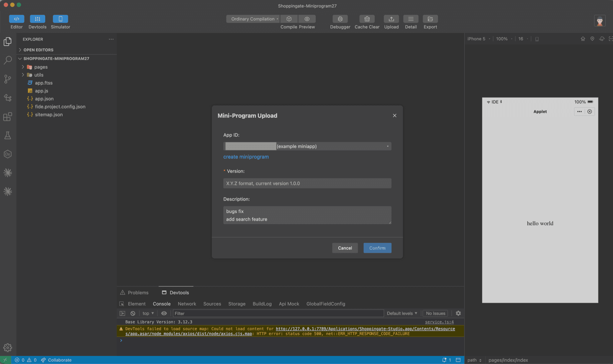The image size is (613, 364).
Task: Click the create miniprogram link
Action: 246,157
